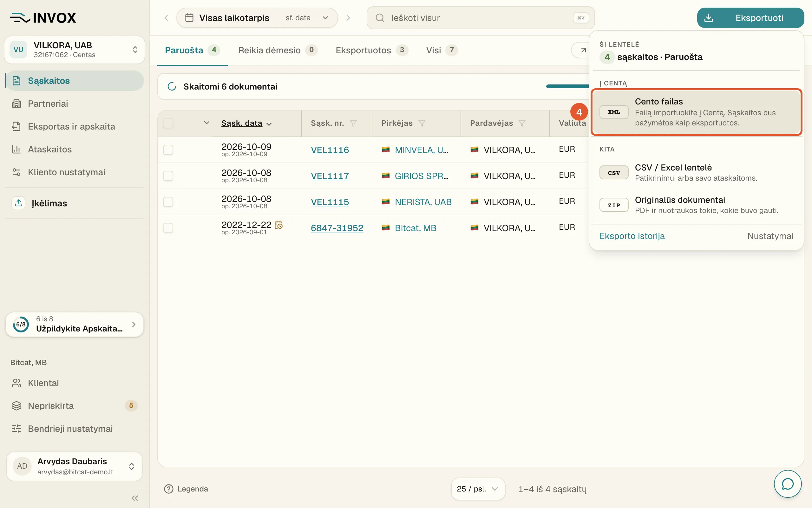The width and height of the screenshot is (812, 508).
Task: Check the VEL1117 row checkbox
Action: (x=168, y=176)
